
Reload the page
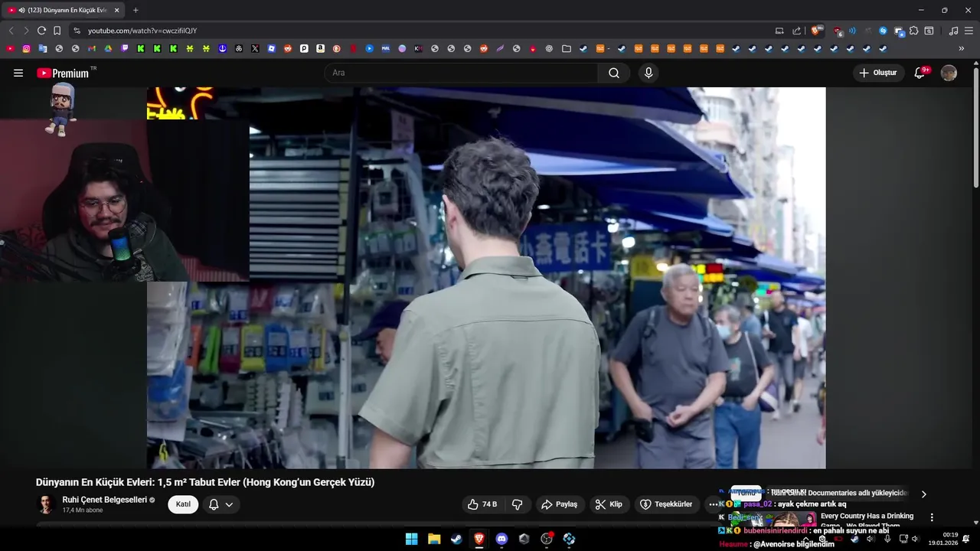point(41,31)
